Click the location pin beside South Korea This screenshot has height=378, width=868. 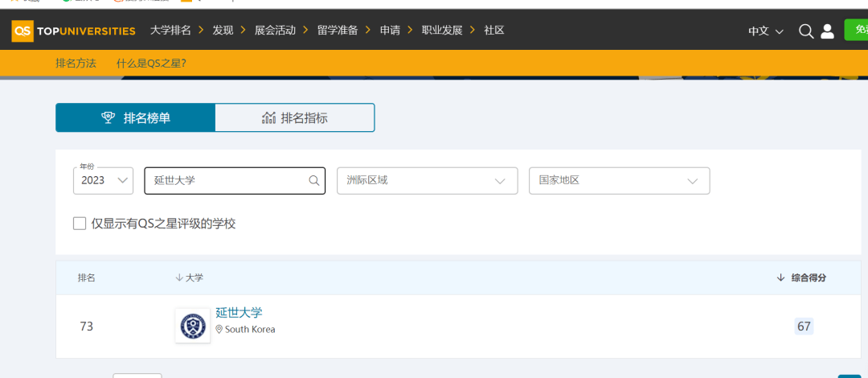(219, 329)
